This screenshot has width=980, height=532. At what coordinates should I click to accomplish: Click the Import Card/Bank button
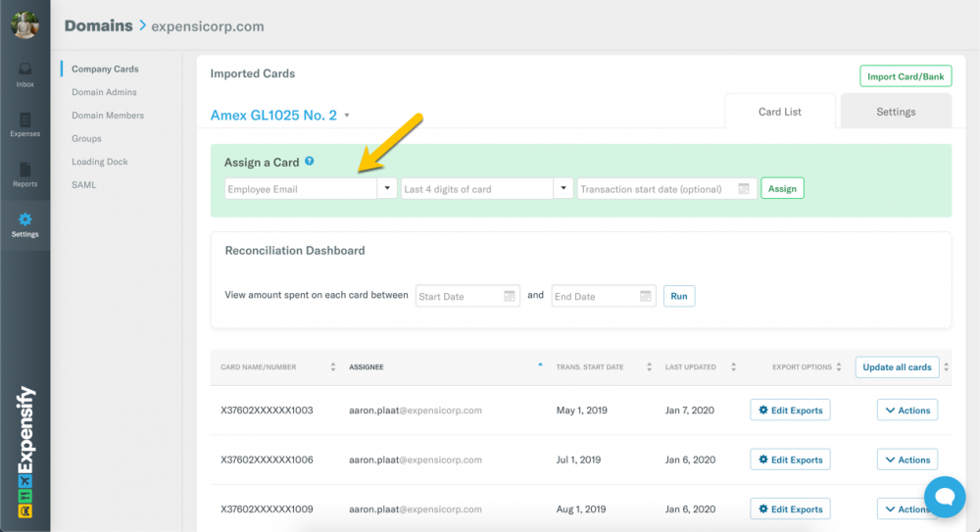click(906, 76)
